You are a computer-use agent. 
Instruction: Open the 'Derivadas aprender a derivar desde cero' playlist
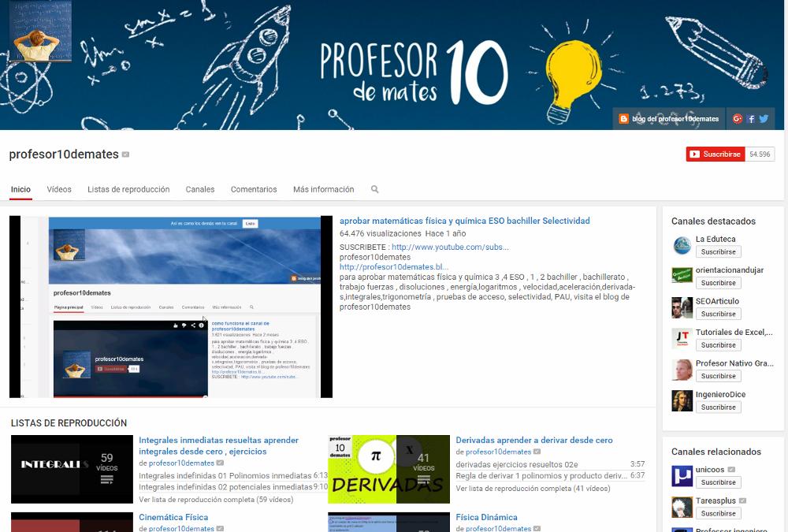[534, 441]
